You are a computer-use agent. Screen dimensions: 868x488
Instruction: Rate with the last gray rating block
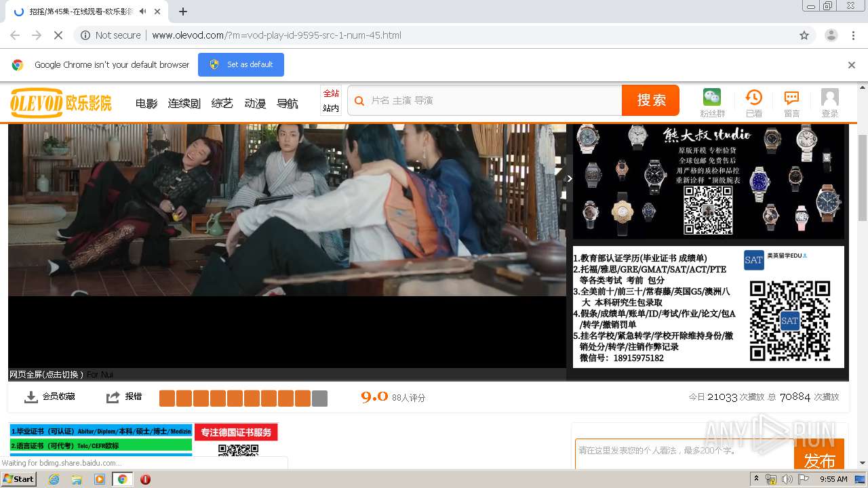coord(319,399)
